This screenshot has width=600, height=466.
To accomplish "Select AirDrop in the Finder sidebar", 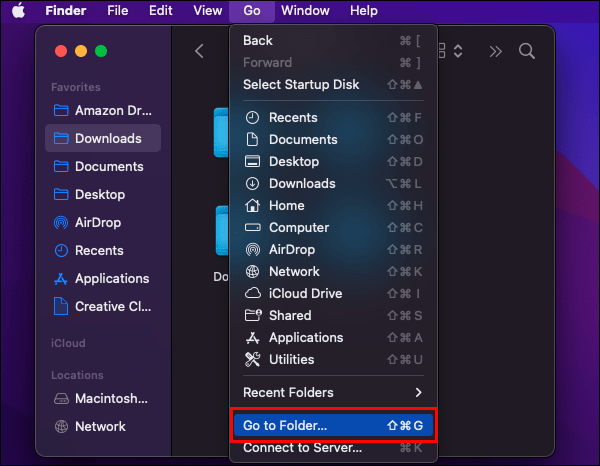I will [x=97, y=223].
